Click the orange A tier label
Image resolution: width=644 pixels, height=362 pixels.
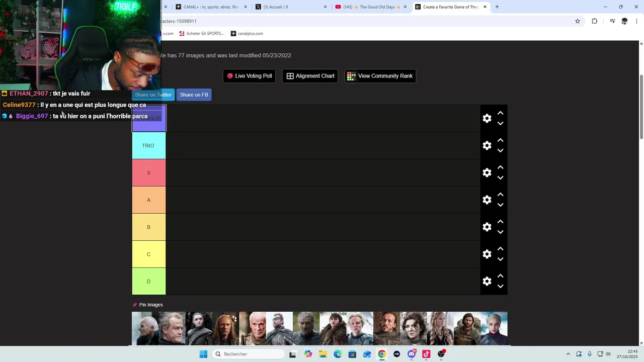tap(148, 200)
